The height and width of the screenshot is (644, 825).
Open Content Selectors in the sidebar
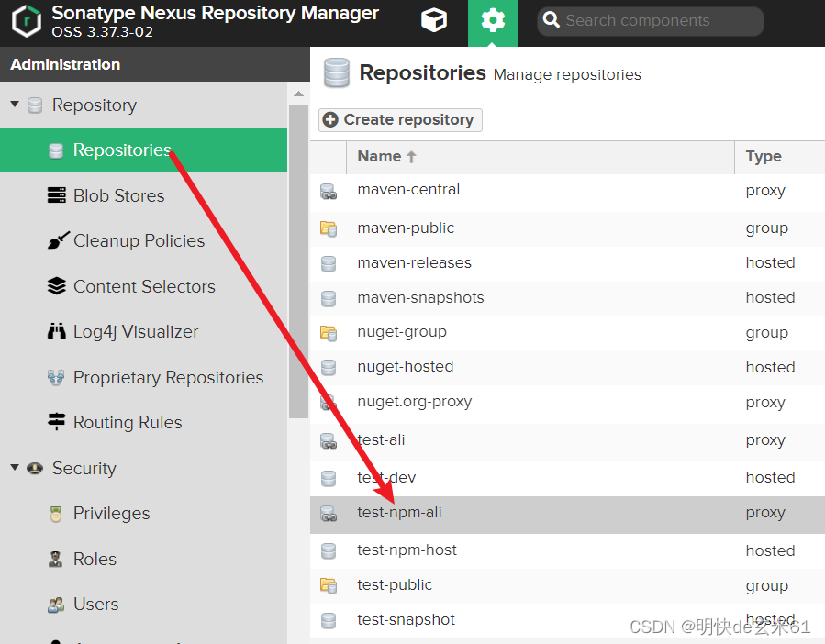[144, 286]
